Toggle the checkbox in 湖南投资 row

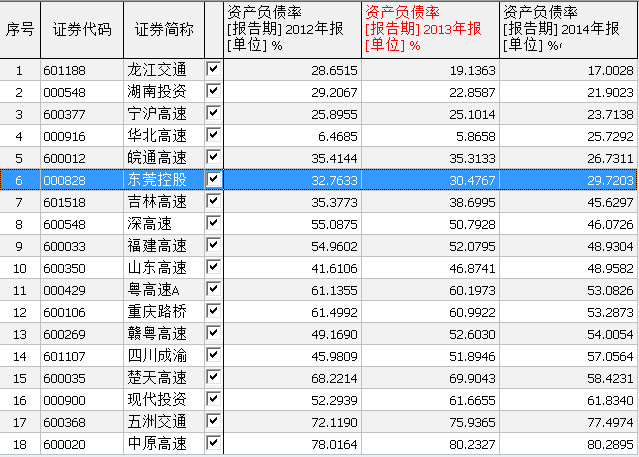[214, 91]
